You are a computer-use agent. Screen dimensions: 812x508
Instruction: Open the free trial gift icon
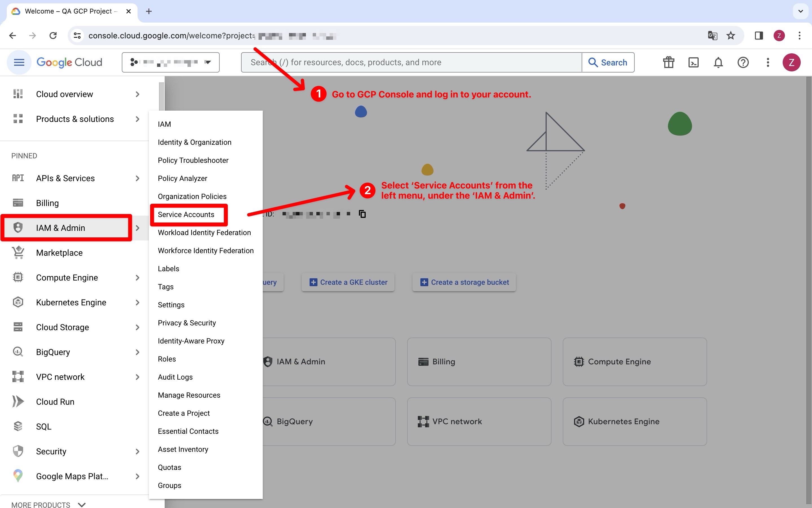[668, 62]
